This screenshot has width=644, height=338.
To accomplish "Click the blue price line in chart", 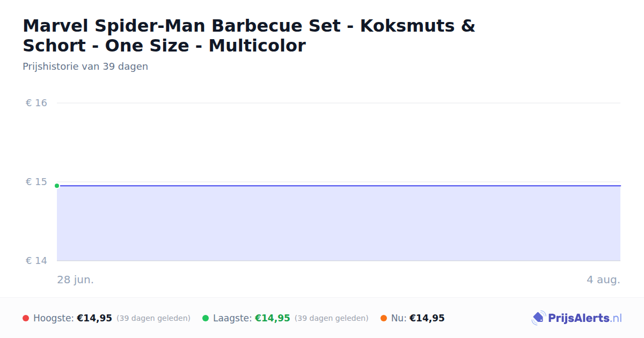I will (x=339, y=186).
